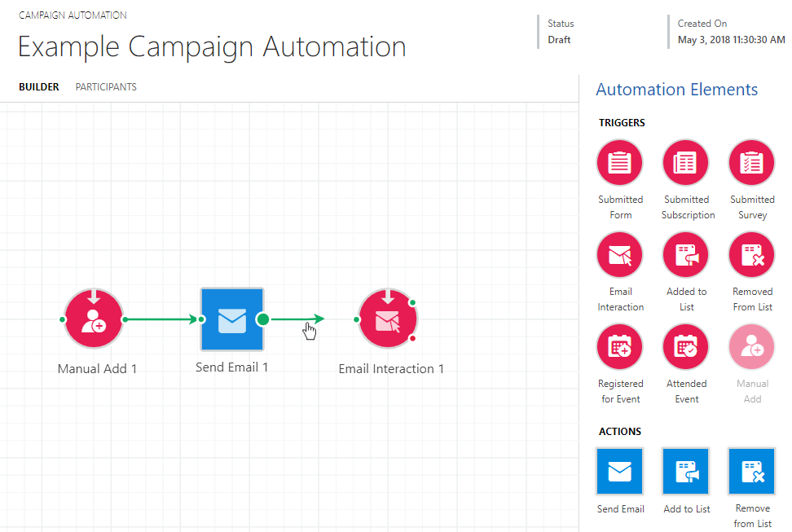Select the Email Interaction 1 node on canvas
Screen dimensions: 792x532
388,319
